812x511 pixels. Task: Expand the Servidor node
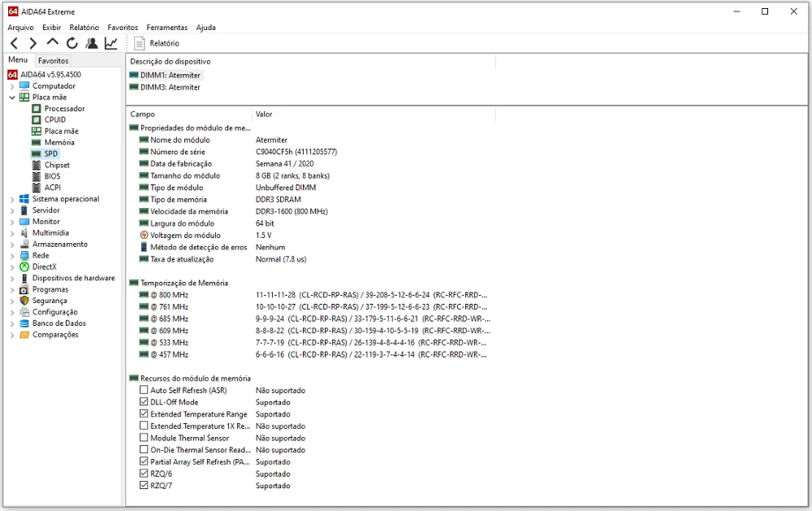click(x=12, y=211)
